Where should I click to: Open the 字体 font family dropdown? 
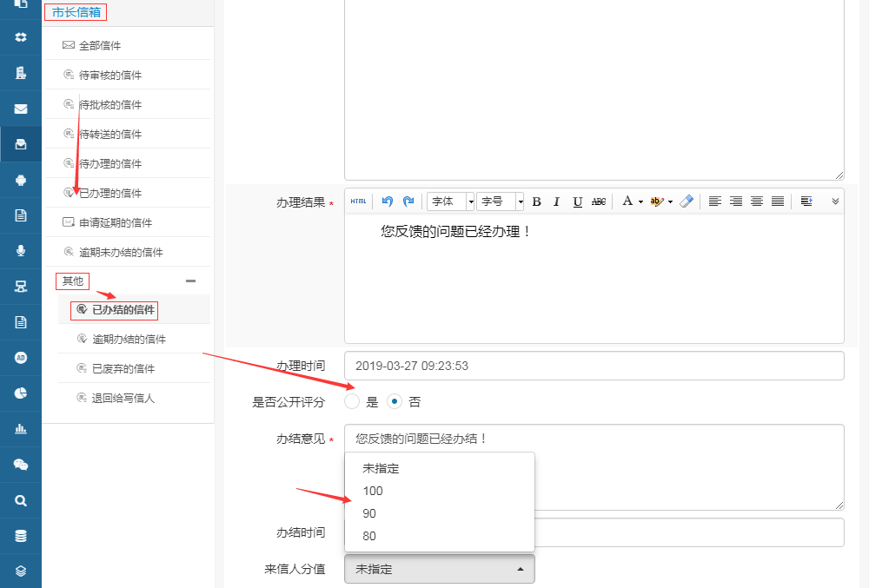(x=450, y=202)
